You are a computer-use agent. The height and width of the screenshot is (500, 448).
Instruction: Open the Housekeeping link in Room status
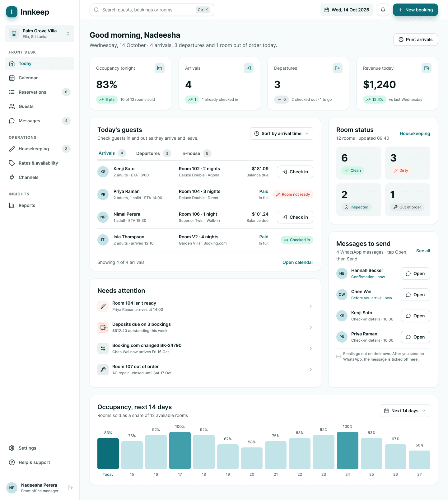(x=415, y=133)
